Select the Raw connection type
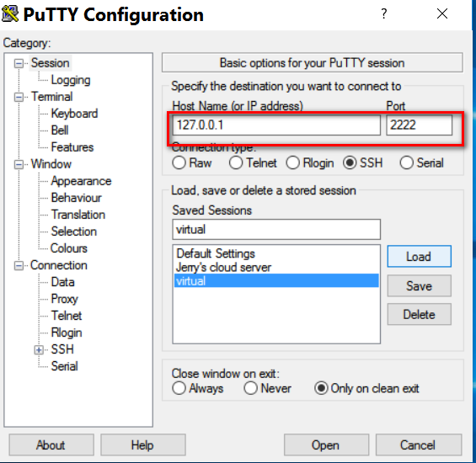476x463 pixels. coord(179,162)
